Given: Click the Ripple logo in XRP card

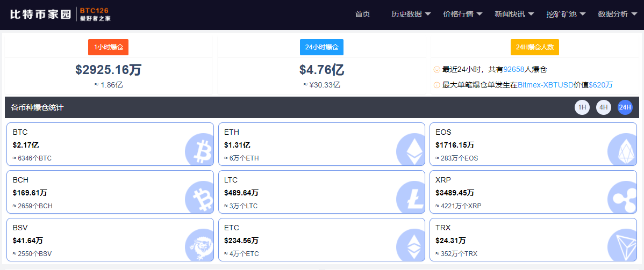Looking at the screenshot, I should (622, 197).
